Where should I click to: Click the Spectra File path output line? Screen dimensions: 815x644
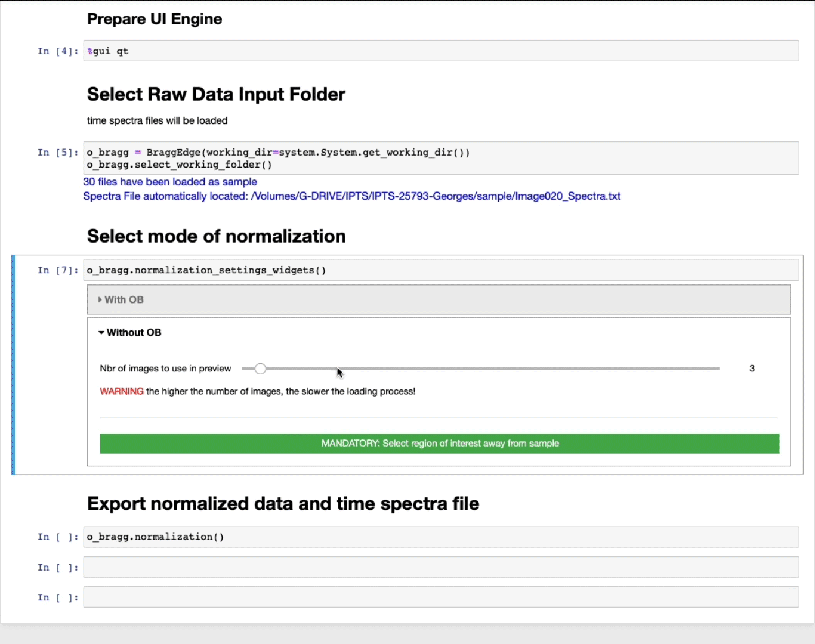click(351, 196)
